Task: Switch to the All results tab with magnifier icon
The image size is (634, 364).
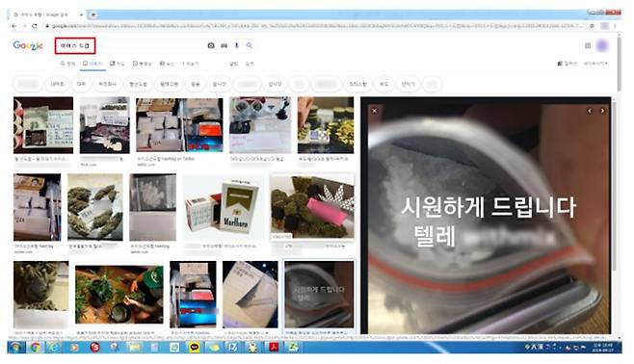Action: (x=67, y=64)
